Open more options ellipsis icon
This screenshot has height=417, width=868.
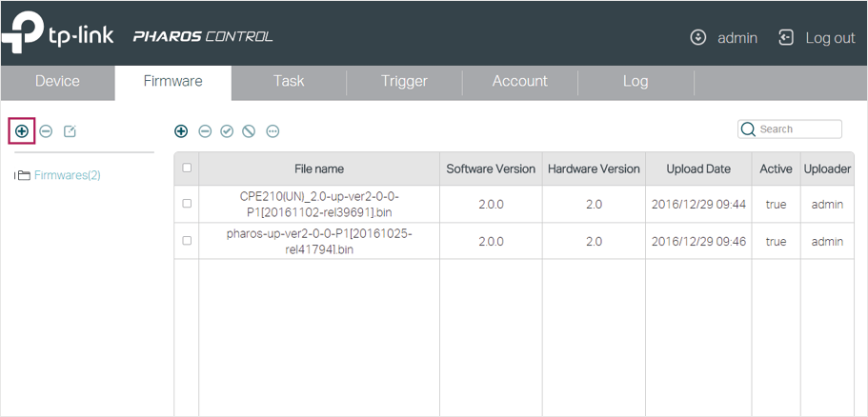coord(273,131)
